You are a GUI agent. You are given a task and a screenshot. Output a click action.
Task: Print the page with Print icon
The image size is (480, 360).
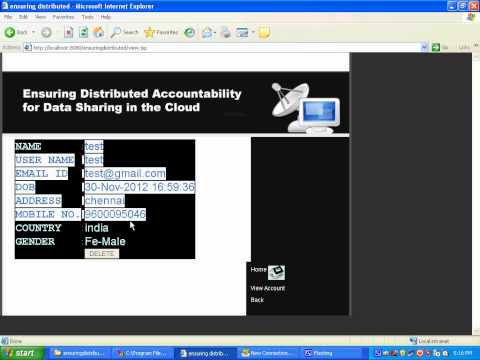tap(226, 32)
